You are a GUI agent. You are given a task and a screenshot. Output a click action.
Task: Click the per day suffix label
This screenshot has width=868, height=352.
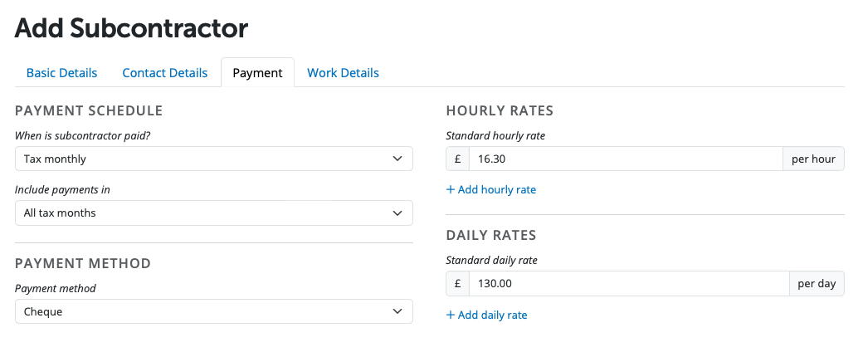[817, 284]
